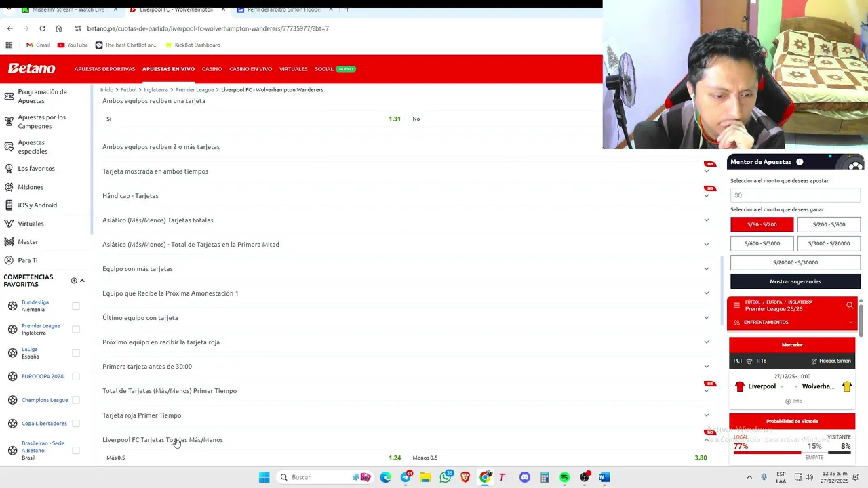868x488 pixels.
Task: Open Discord from the taskbar
Action: pyautogui.click(x=524, y=477)
